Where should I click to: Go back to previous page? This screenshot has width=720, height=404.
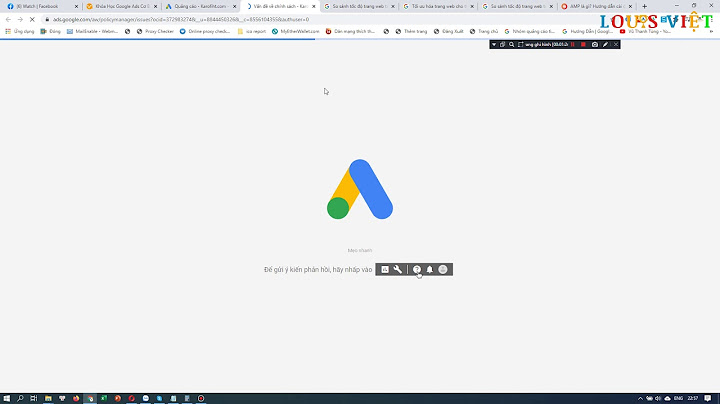8,19
